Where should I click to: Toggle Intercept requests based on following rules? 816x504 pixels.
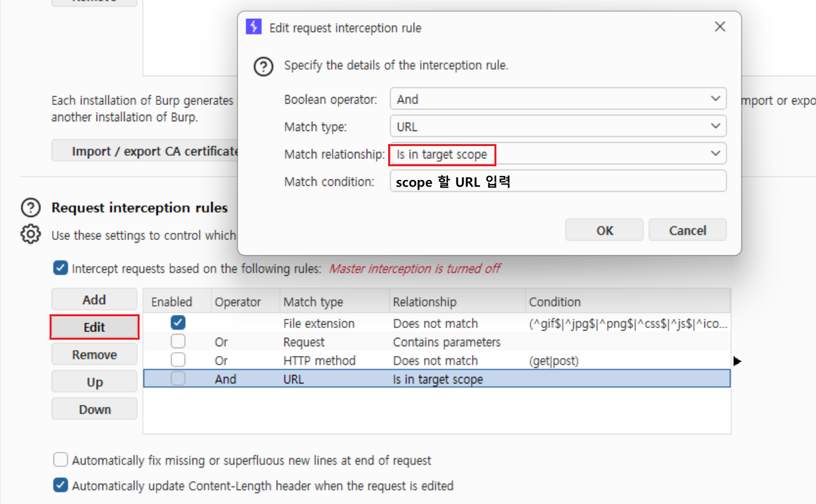(x=60, y=268)
